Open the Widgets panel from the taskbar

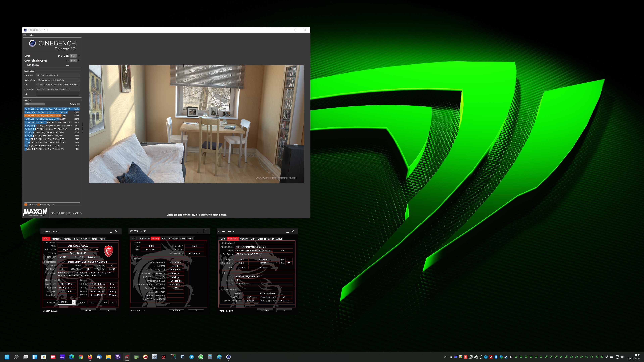click(x=35, y=357)
